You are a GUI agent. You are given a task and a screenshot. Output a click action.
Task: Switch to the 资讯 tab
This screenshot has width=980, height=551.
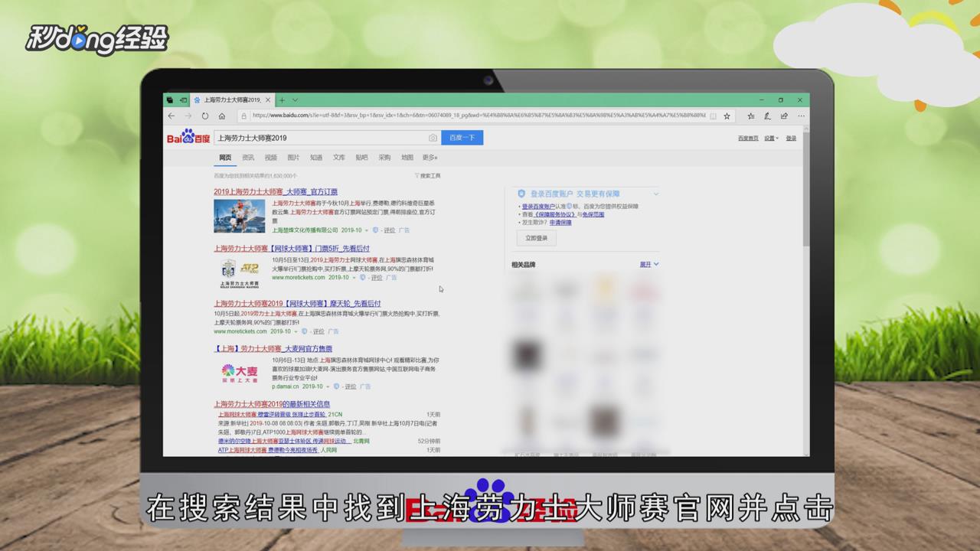[x=248, y=158]
